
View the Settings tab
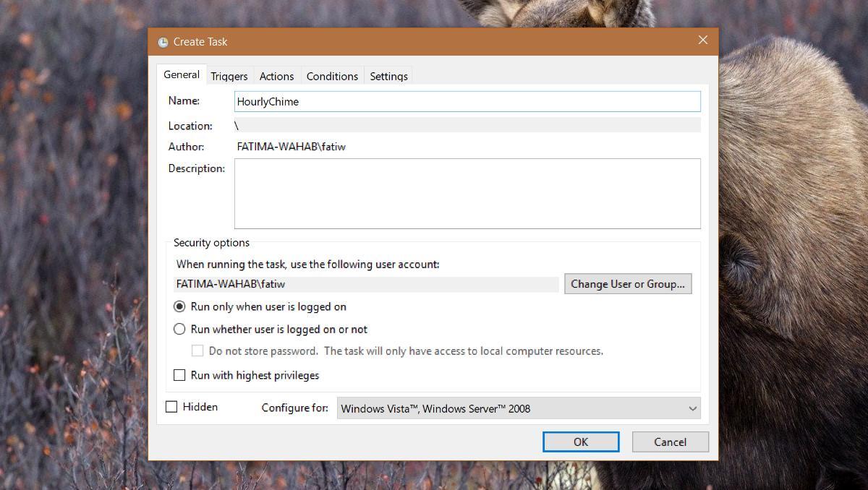(x=388, y=75)
